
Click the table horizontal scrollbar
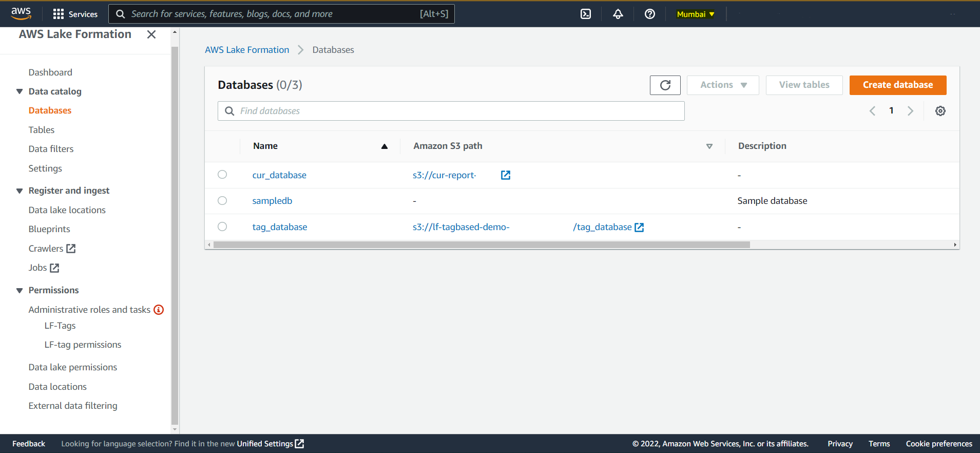coord(482,245)
